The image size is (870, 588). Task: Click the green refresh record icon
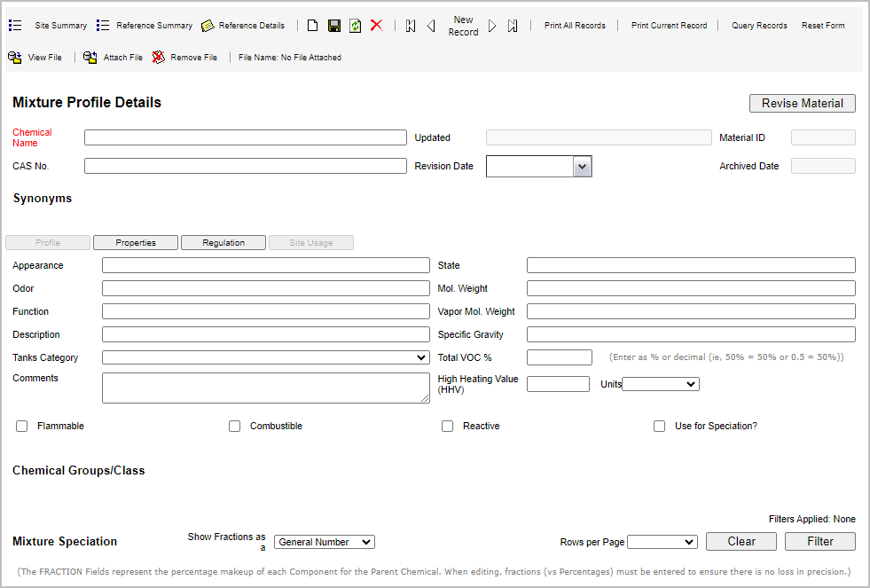tap(355, 26)
